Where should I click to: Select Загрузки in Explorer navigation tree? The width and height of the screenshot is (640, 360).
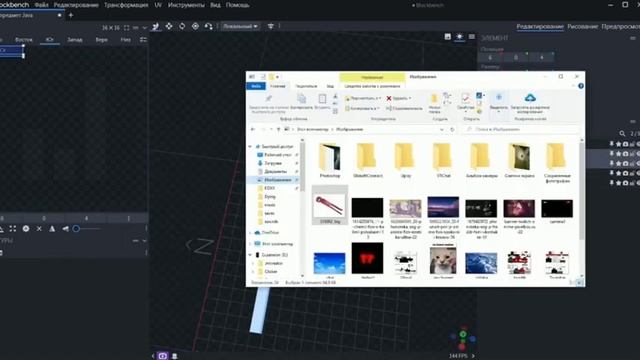273,163
